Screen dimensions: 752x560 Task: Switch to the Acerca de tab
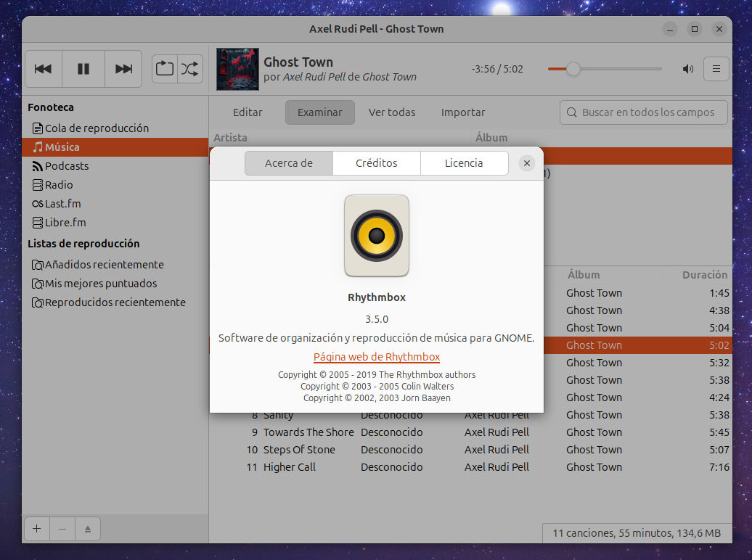point(289,163)
